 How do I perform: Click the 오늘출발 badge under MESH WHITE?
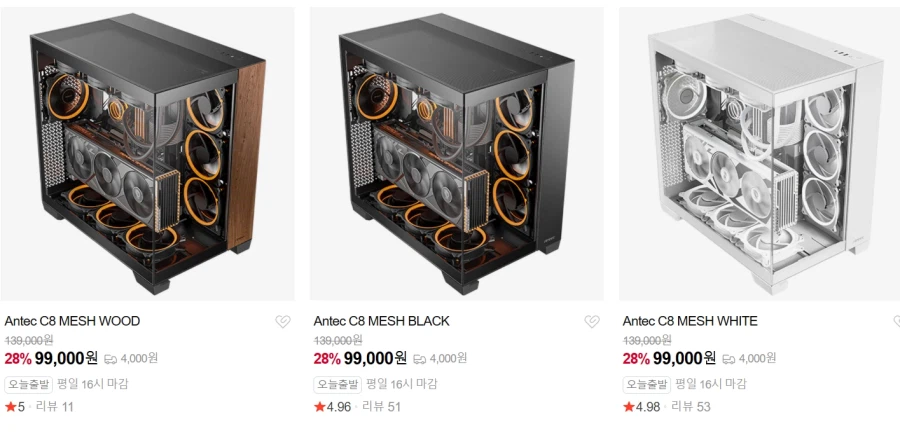point(647,384)
